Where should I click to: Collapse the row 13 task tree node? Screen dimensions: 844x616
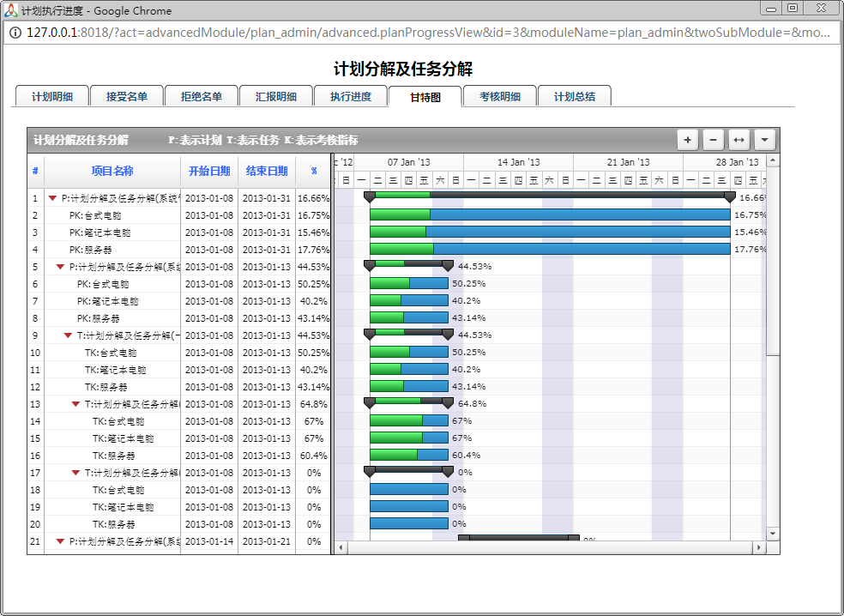click(75, 404)
